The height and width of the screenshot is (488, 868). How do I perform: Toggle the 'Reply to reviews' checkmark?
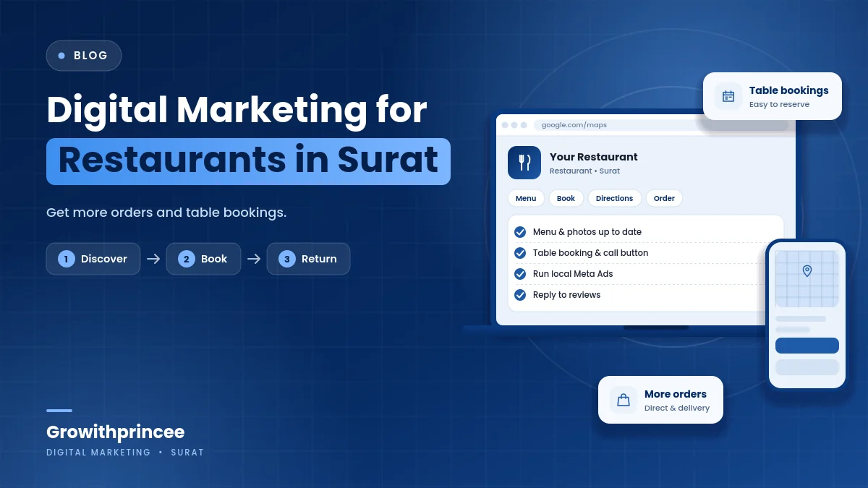click(x=520, y=295)
